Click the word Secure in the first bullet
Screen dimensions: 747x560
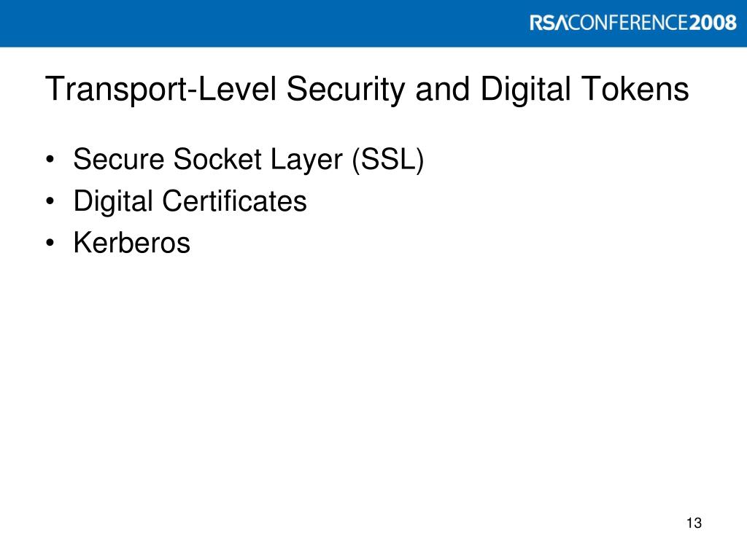pyautogui.click(x=119, y=159)
